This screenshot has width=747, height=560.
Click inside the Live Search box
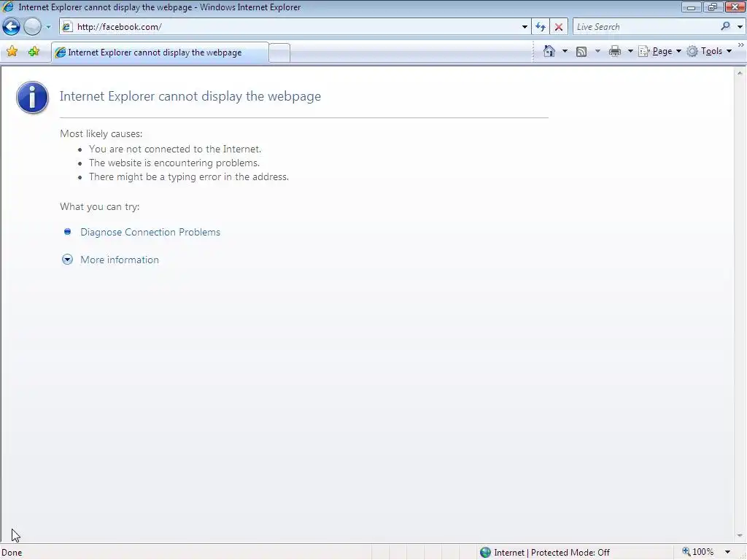tap(646, 27)
